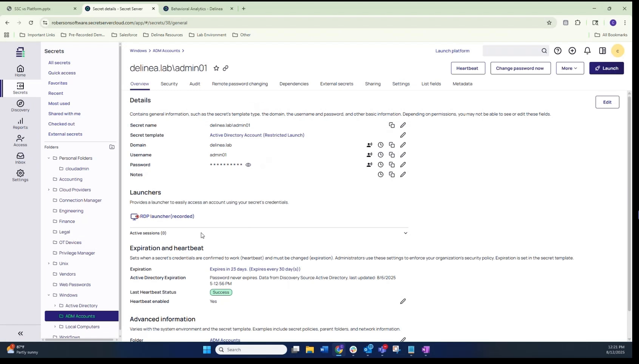Open the speak-aloud icon next to Domain
The image size is (639, 364).
point(369,145)
